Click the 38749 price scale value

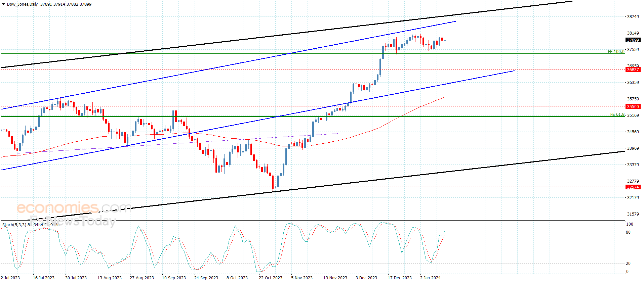point(633,17)
